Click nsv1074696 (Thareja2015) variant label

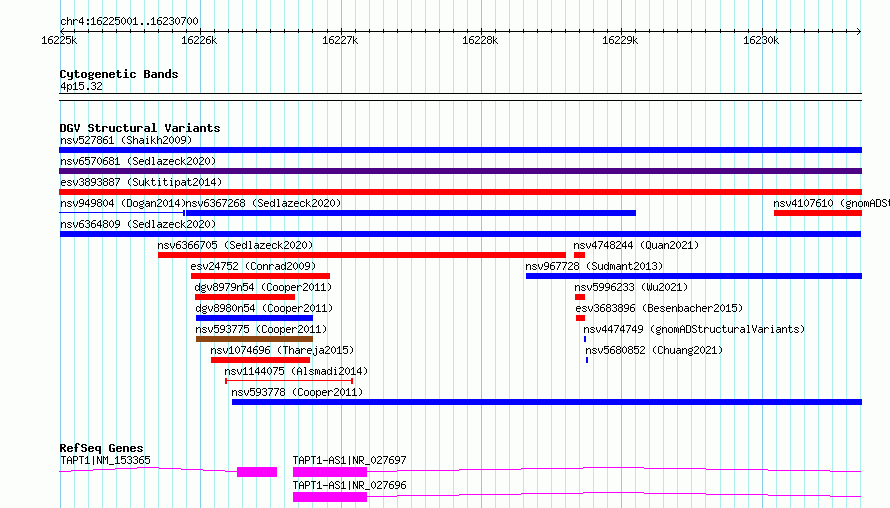point(282,350)
